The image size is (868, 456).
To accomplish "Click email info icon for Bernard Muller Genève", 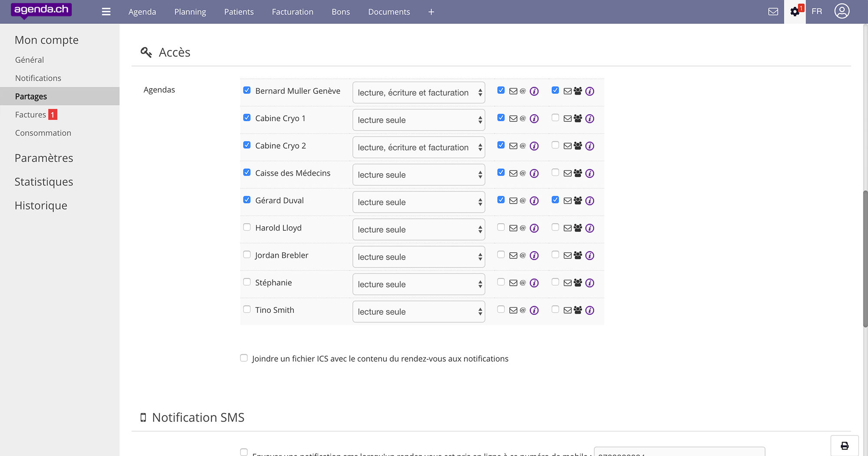I will tap(534, 91).
